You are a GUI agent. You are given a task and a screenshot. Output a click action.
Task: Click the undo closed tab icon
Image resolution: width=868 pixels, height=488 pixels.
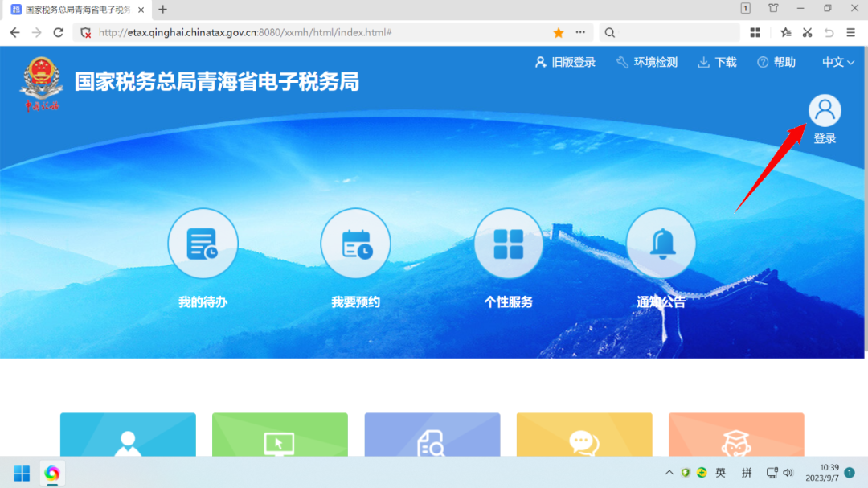point(829,33)
